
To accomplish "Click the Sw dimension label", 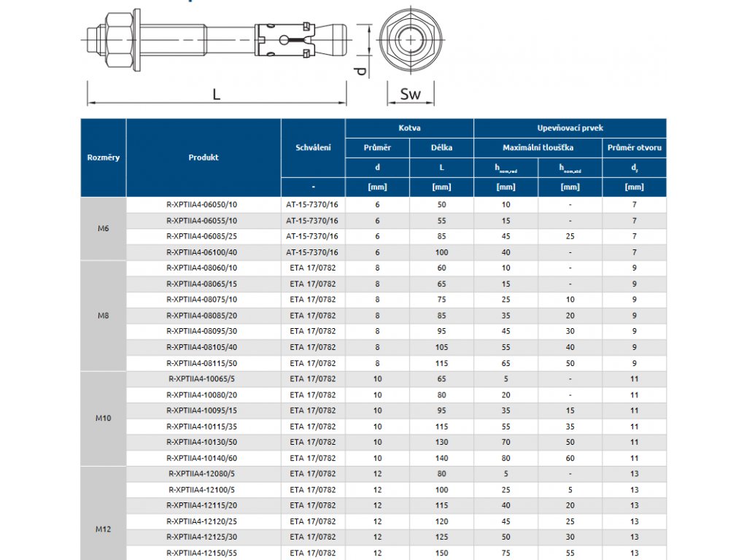I will [410, 94].
